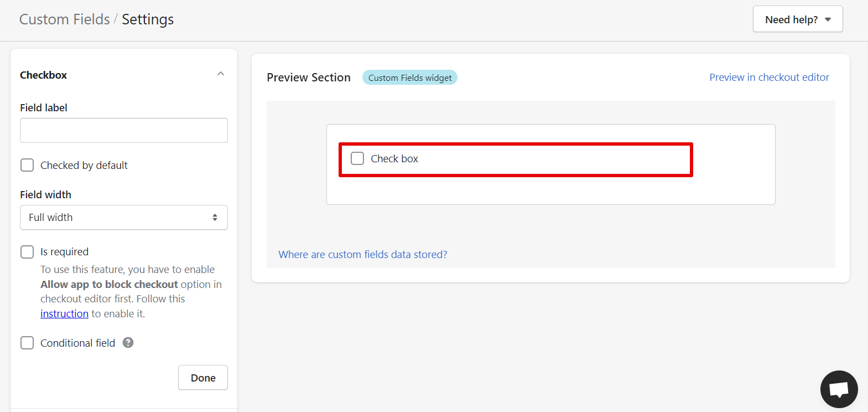The image size is (868, 412).
Task: Toggle the preview Check box
Action: 357,158
